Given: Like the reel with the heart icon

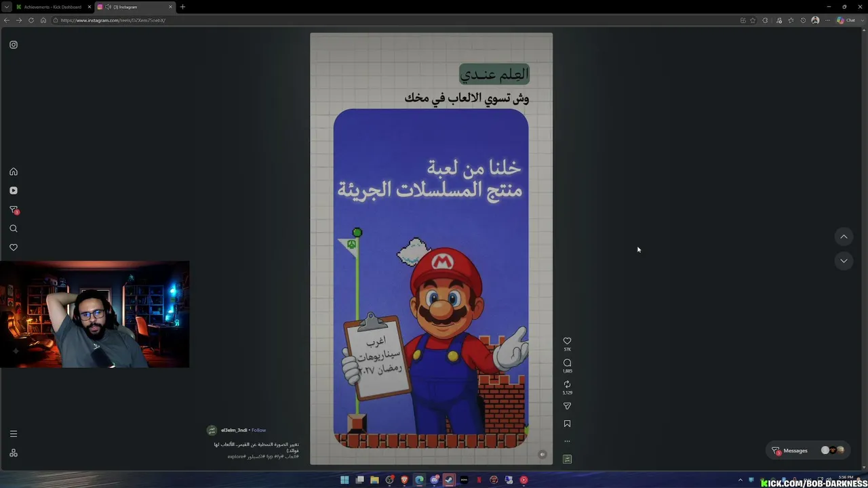Looking at the screenshot, I should point(568,341).
